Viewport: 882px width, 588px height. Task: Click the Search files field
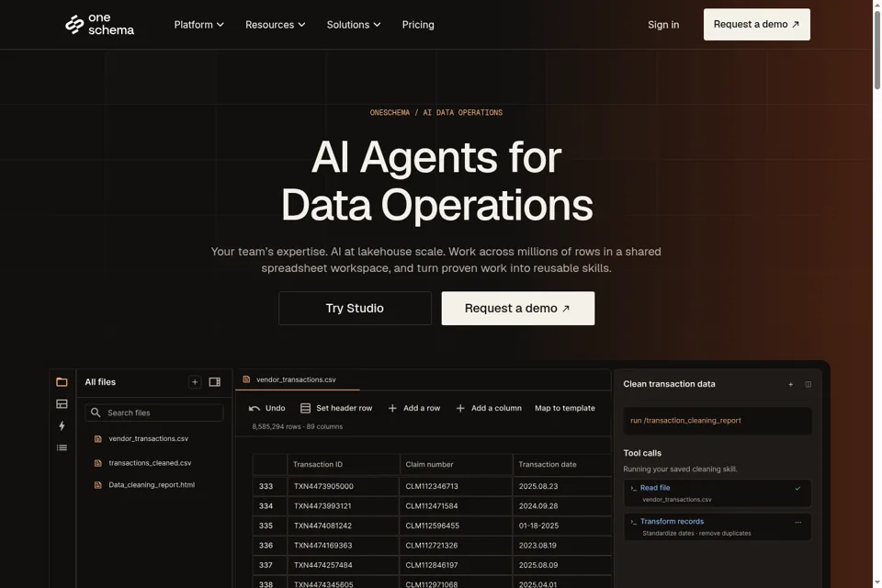click(154, 413)
